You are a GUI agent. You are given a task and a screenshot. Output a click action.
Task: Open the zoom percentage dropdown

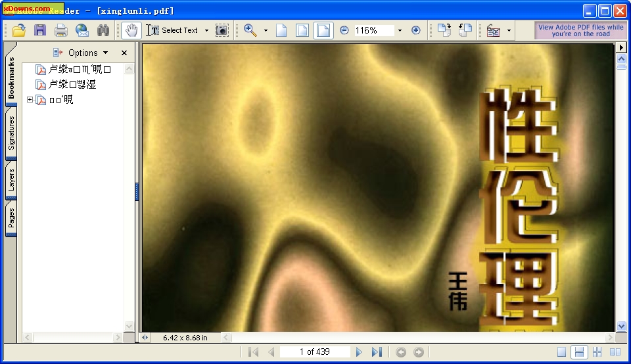point(400,30)
